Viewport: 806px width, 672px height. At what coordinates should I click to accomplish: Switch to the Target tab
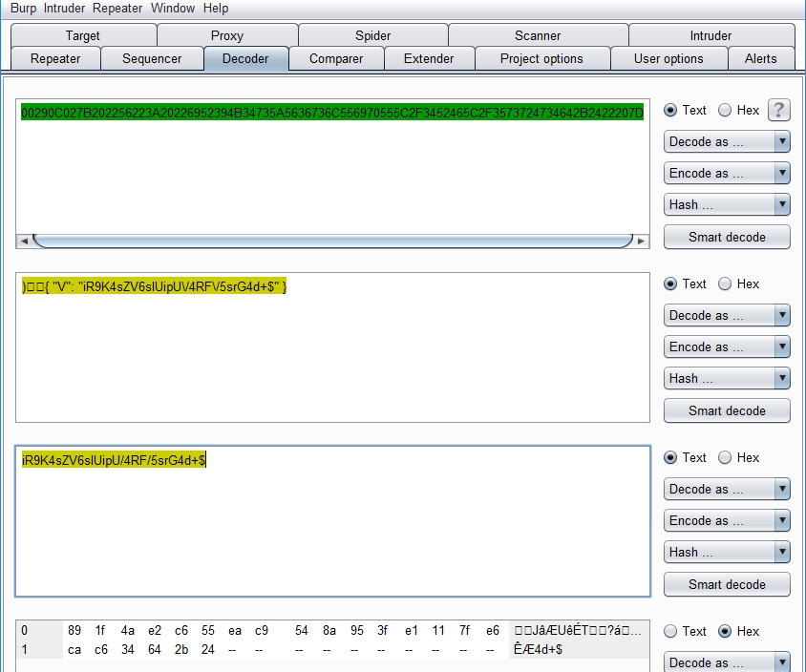[x=83, y=35]
